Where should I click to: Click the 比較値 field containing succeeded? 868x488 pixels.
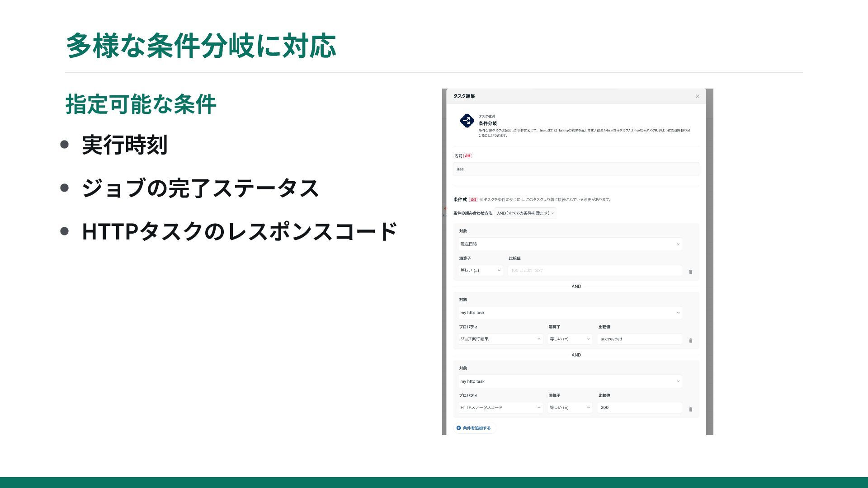(x=640, y=339)
